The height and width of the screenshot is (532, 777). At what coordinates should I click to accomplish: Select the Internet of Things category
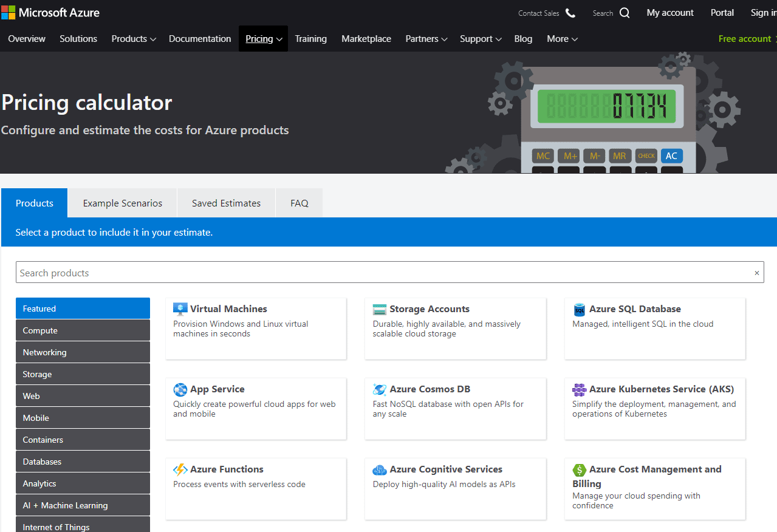(83, 525)
